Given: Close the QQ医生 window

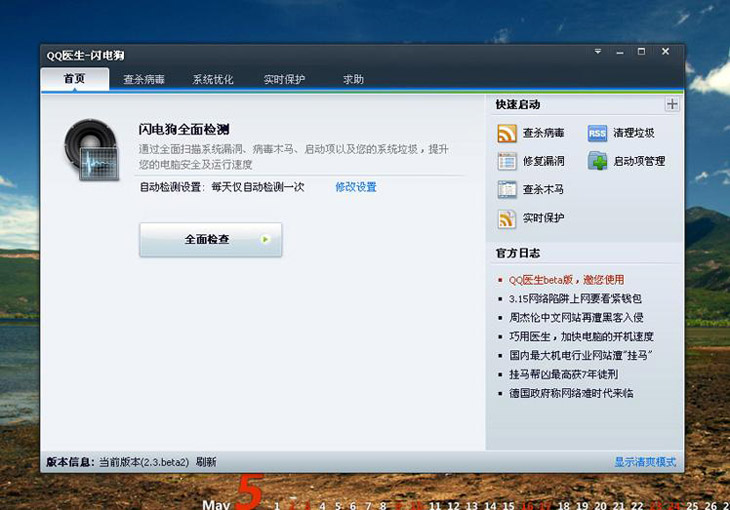Looking at the screenshot, I should [665, 51].
